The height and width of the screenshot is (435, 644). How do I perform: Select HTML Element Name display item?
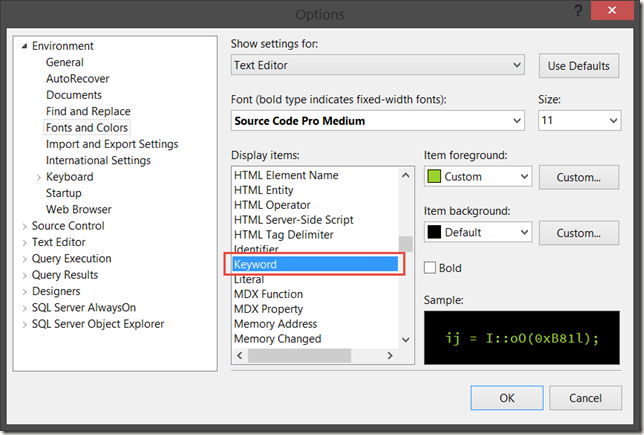(286, 175)
